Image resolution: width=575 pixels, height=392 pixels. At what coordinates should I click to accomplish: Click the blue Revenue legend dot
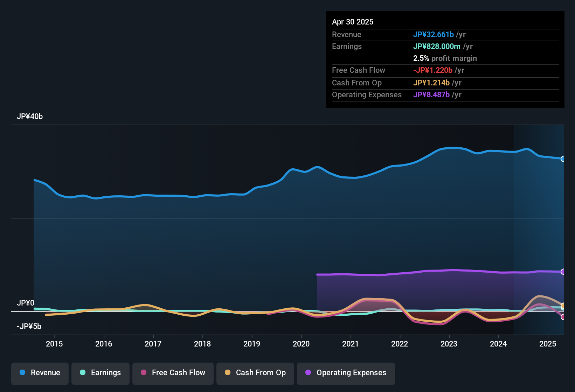(22, 373)
